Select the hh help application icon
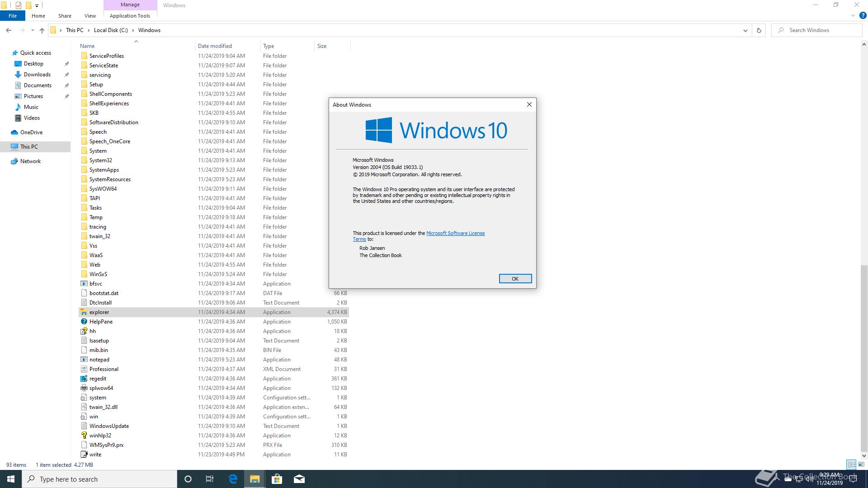Screen dimensions: 868x488 tap(84, 331)
